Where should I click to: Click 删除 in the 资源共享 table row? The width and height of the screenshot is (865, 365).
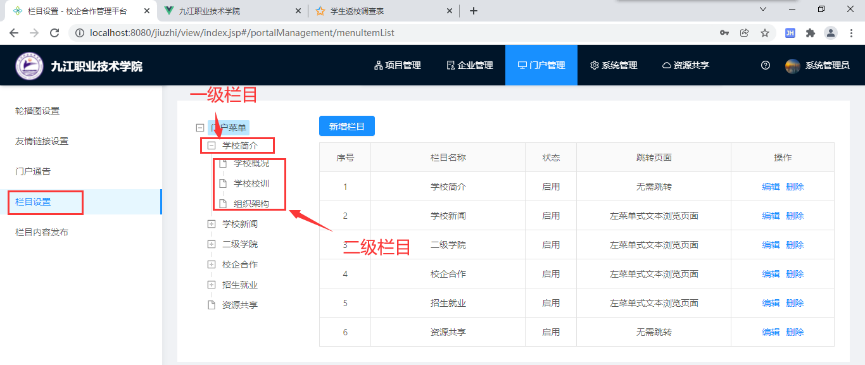tap(795, 332)
